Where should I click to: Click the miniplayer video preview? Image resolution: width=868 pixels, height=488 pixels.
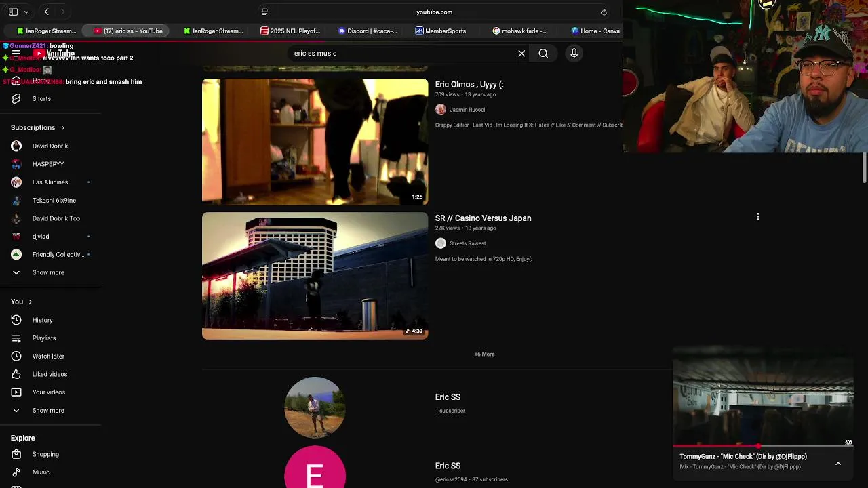[x=763, y=396]
